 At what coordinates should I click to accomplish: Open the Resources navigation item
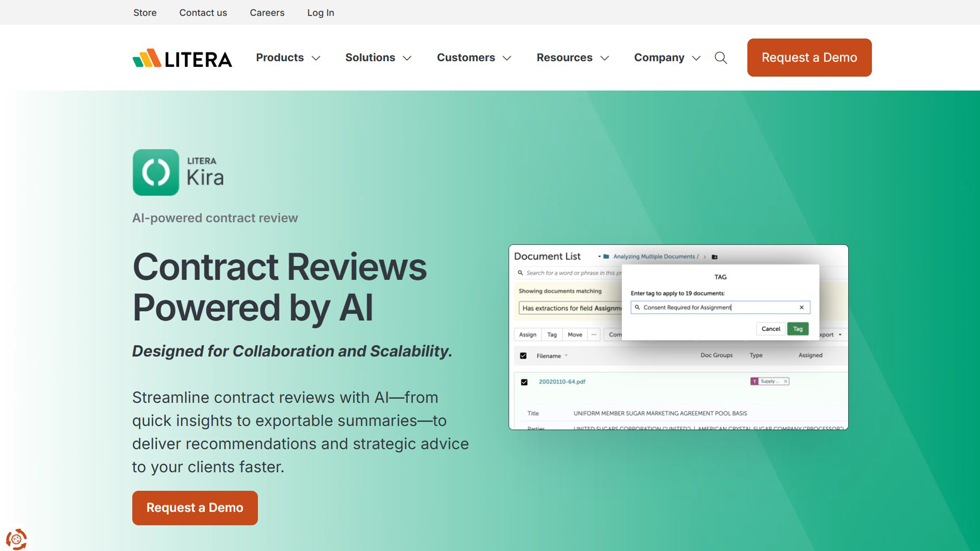coord(565,58)
